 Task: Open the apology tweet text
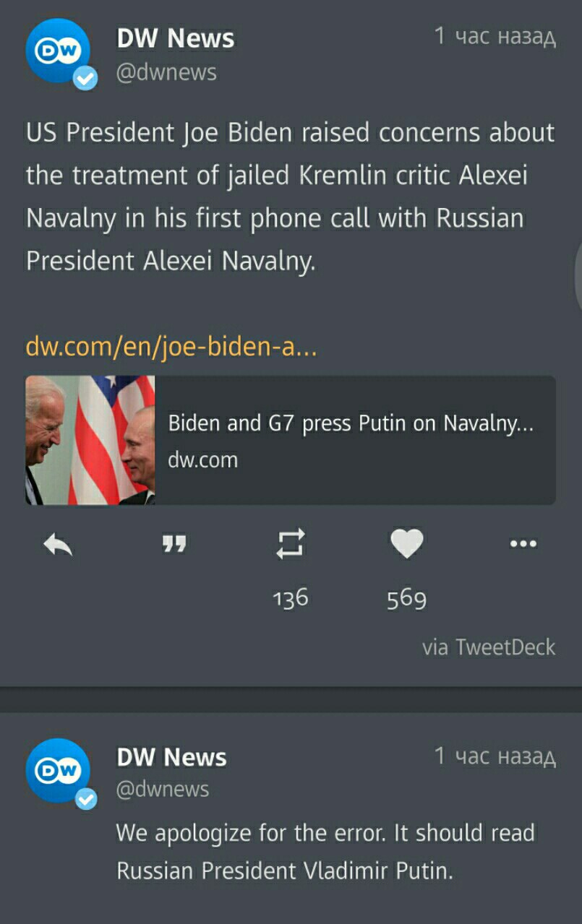tap(325, 852)
